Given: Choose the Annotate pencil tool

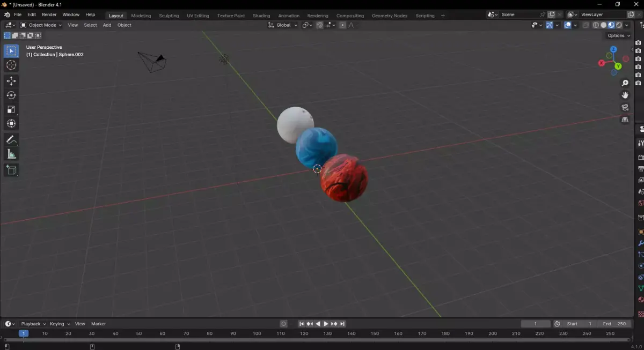Looking at the screenshot, I should click(11, 140).
